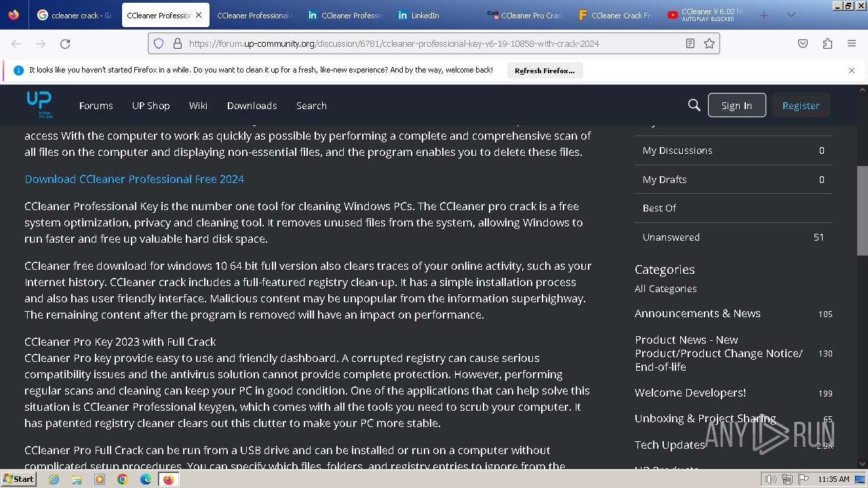Open Welcome Developers! category
The image size is (868, 488).
[690, 392]
